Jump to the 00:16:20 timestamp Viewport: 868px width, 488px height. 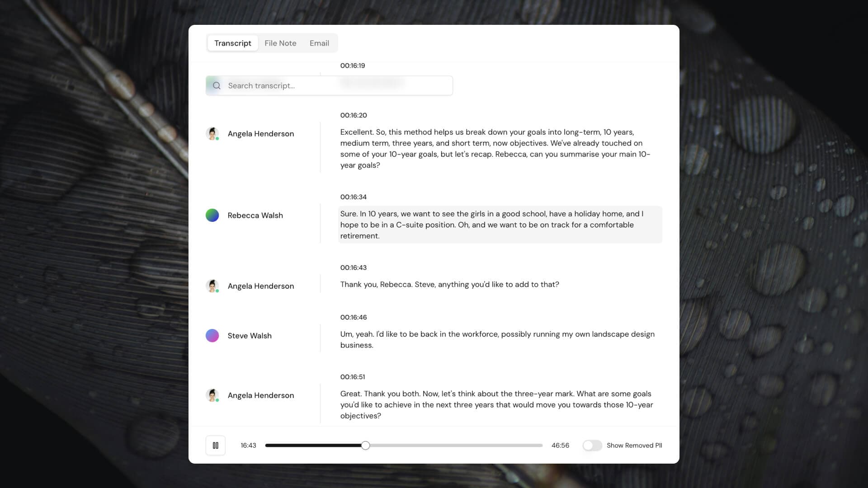353,116
